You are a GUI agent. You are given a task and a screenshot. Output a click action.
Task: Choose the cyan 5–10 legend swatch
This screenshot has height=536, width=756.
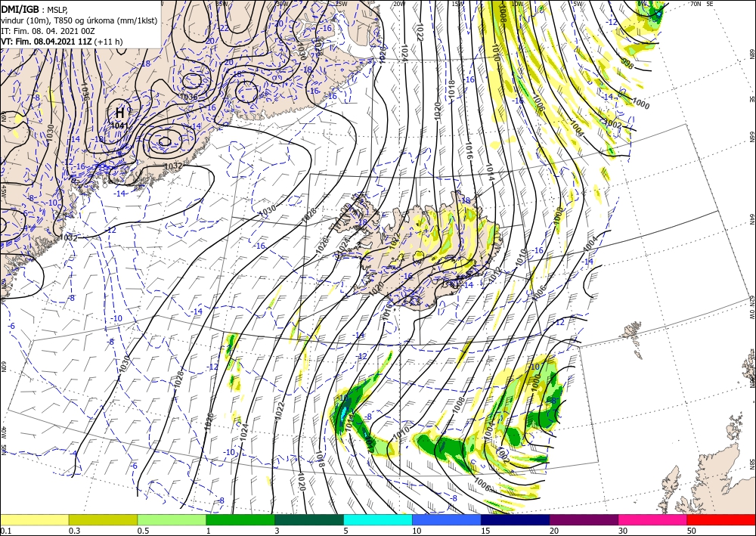(x=378, y=519)
